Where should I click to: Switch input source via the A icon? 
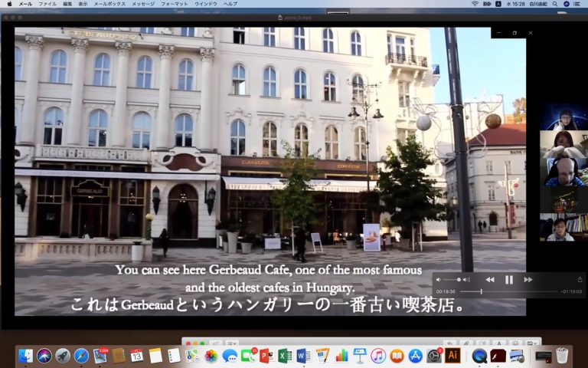(x=498, y=4)
